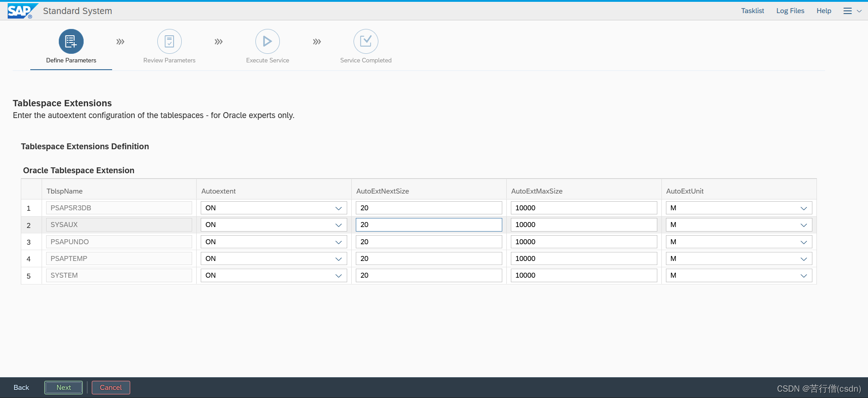Image resolution: width=868 pixels, height=398 pixels.
Task: Click the Tablespace Extensions Definition subheading
Action: (85, 147)
